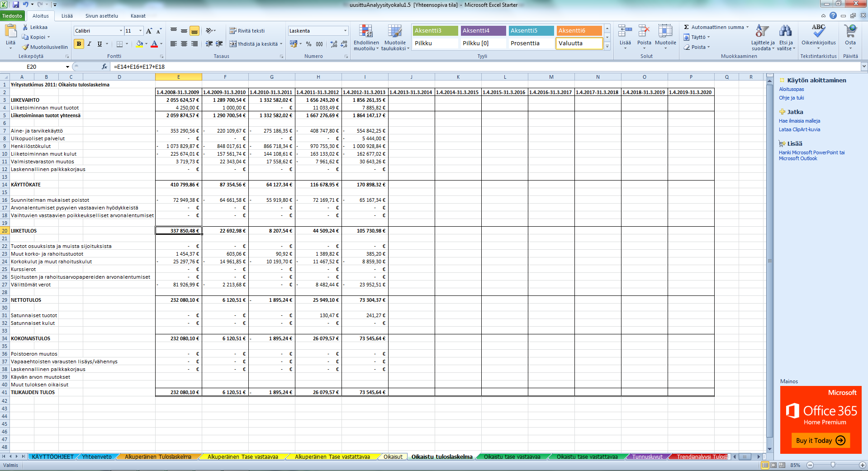Image resolution: width=868 pixels, height=471 pixels.
Task: Click the Aloitusopas link
Action: click(792, 89)
